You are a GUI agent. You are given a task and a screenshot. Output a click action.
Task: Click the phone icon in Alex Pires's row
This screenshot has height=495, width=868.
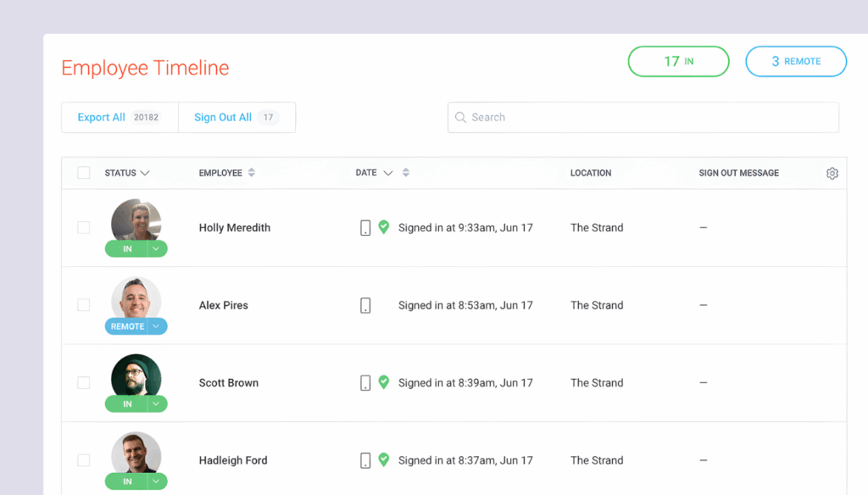[364, 305]
